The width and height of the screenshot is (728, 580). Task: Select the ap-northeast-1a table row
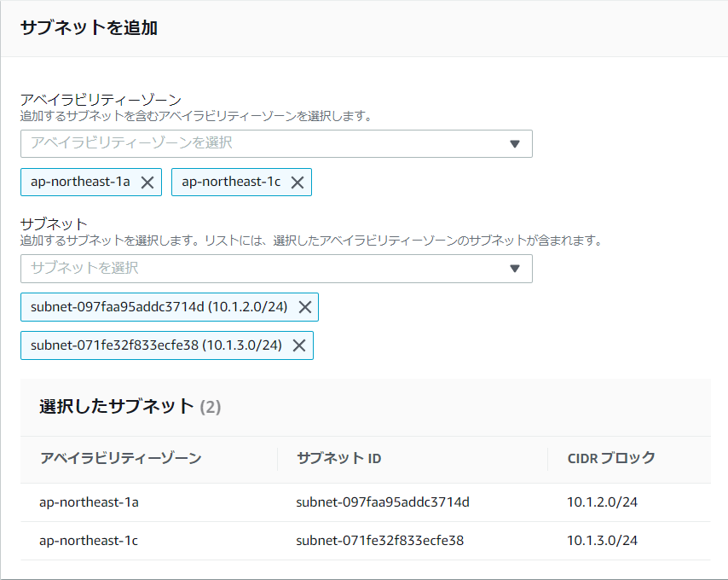point(366,502)
